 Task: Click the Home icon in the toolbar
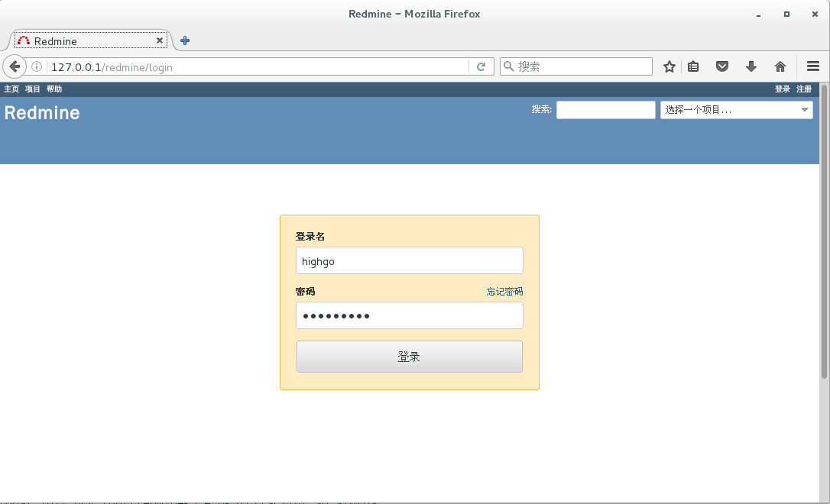(x=779, y=66)
